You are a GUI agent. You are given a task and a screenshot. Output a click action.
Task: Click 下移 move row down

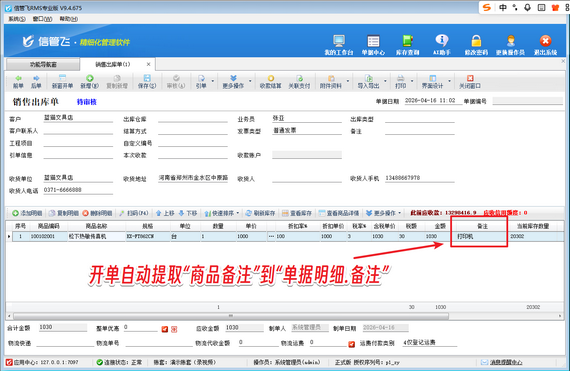(188, 213)
